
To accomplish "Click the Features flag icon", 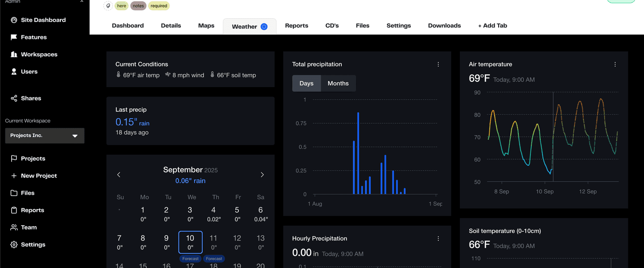I will [x=14, y=37].
